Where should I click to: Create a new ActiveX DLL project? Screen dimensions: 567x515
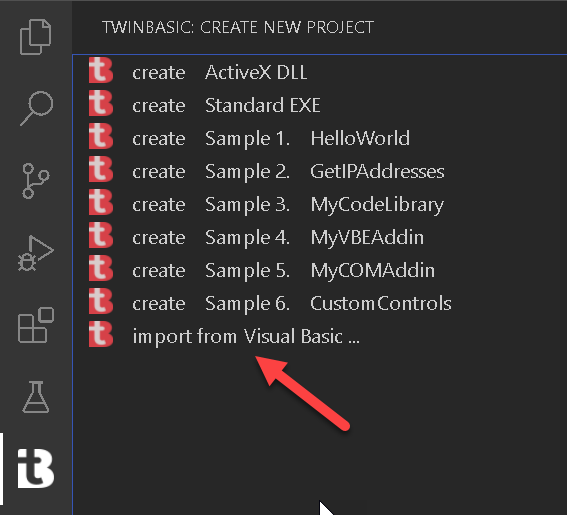tap(320, 72)
